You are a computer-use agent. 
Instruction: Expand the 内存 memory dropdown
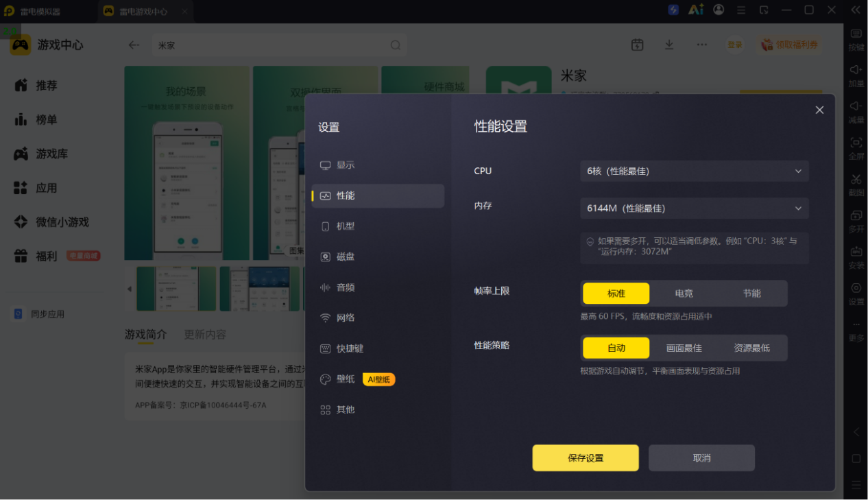695,209
